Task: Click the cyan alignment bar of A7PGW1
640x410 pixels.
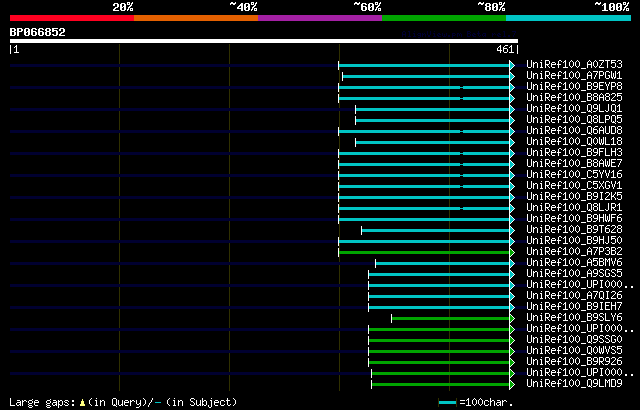Action: click(x=427, y=76)
